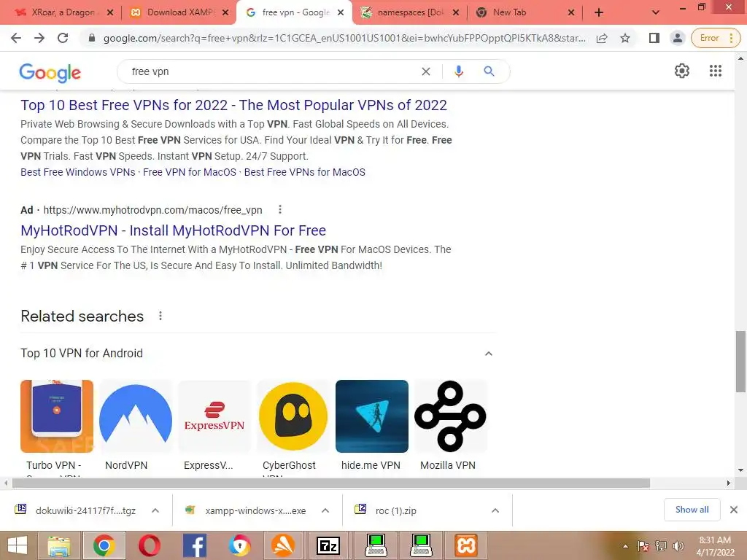Screen dimensions: 747x560
Task: Open MyHotRodVPN install for free link
Action: coord(173,230)
